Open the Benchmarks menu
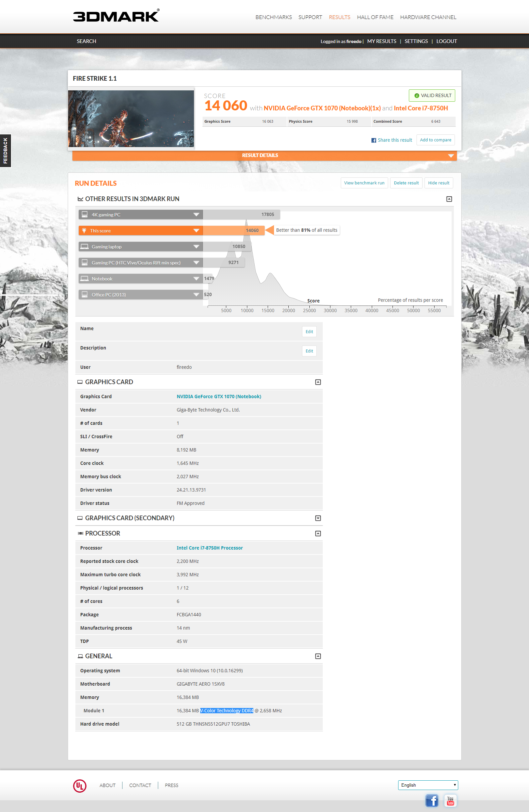The image size is (529, 812). (274, 17)
